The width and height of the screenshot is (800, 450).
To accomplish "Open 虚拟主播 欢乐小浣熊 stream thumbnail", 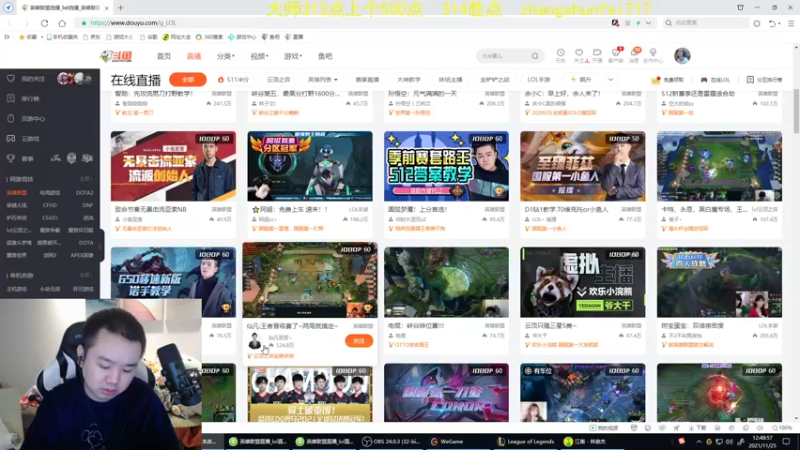I will point(583,282).
